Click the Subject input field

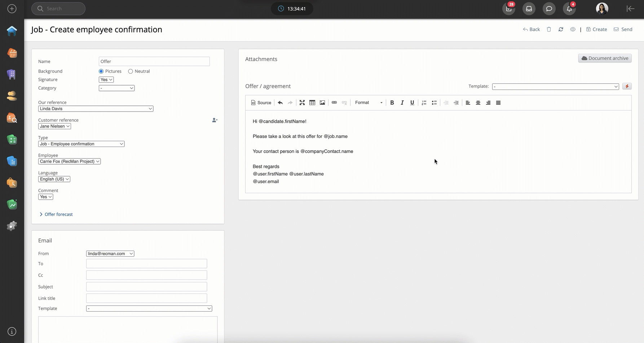[146, 287]
